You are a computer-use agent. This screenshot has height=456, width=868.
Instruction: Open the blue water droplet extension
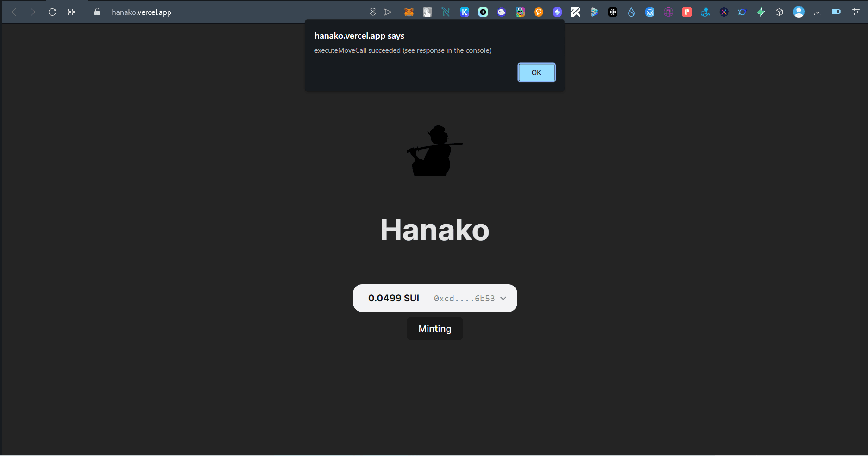(631, 12)
